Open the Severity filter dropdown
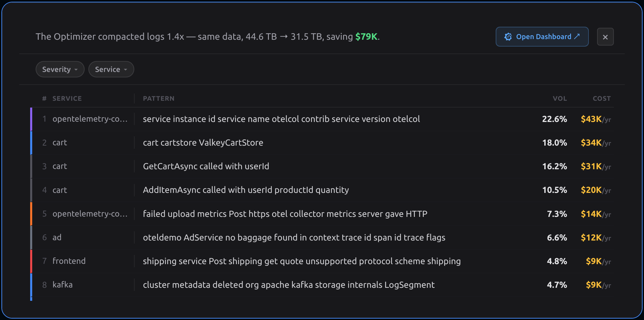Screen dimensions: 644x320 [60, 69]
